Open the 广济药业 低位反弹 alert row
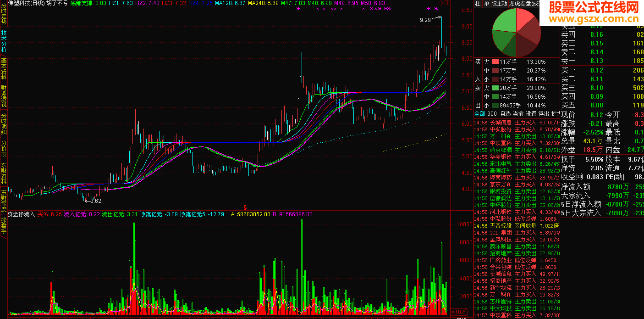 [x=517, y=260]
